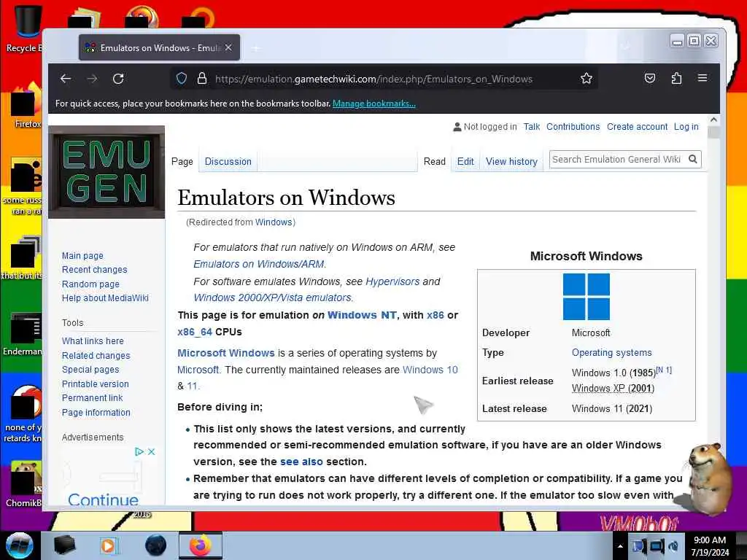Open the Firefox hamburger menu
This screenshot has height=560, width=747.
tap(703, 77)
